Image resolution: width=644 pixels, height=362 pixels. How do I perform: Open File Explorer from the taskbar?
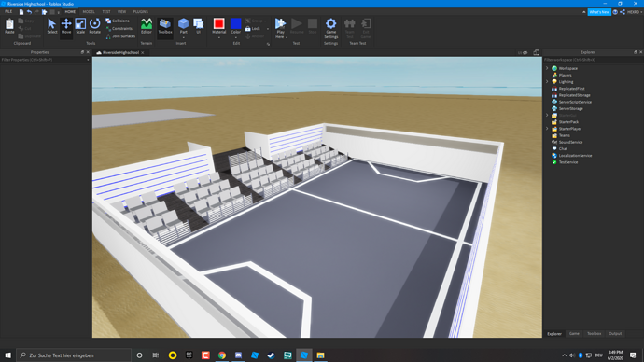tap(320, 355)
